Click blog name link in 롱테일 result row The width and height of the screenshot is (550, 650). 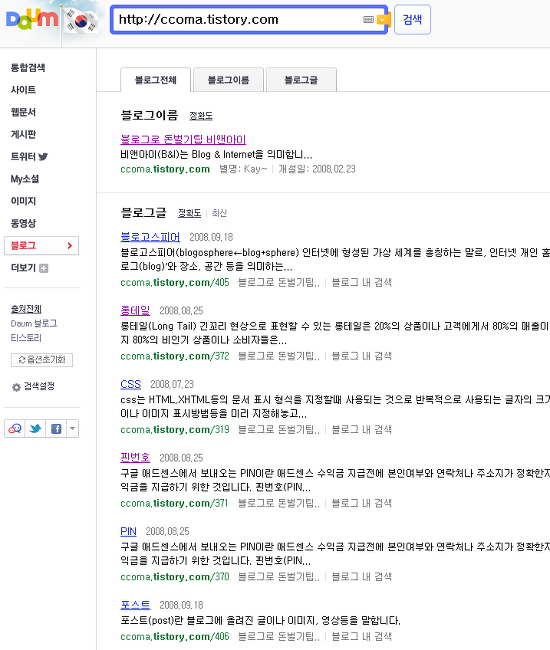pyautogui.click(x=279, y=356)
